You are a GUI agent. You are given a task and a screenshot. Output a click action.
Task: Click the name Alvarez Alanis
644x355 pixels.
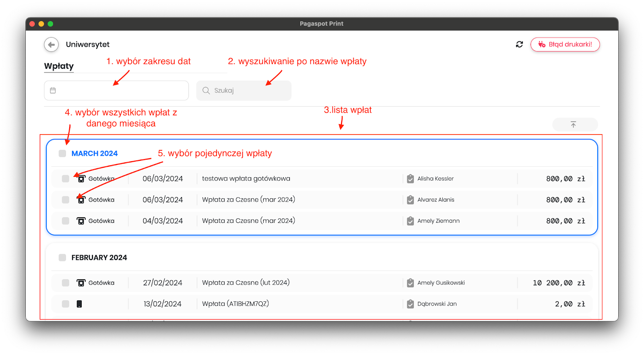[x=436, y=200]
